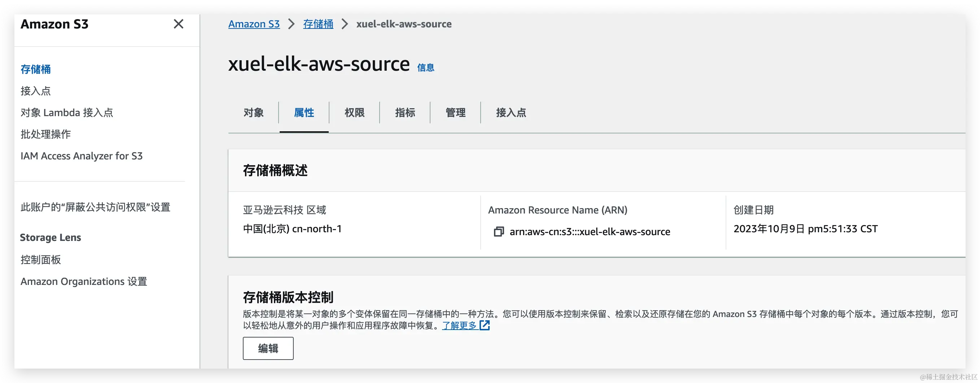The height and width of the screenshot is (383, 980).
Task: Close the Amazon S3 sidebar panel
Action: (x=178, y=24)
